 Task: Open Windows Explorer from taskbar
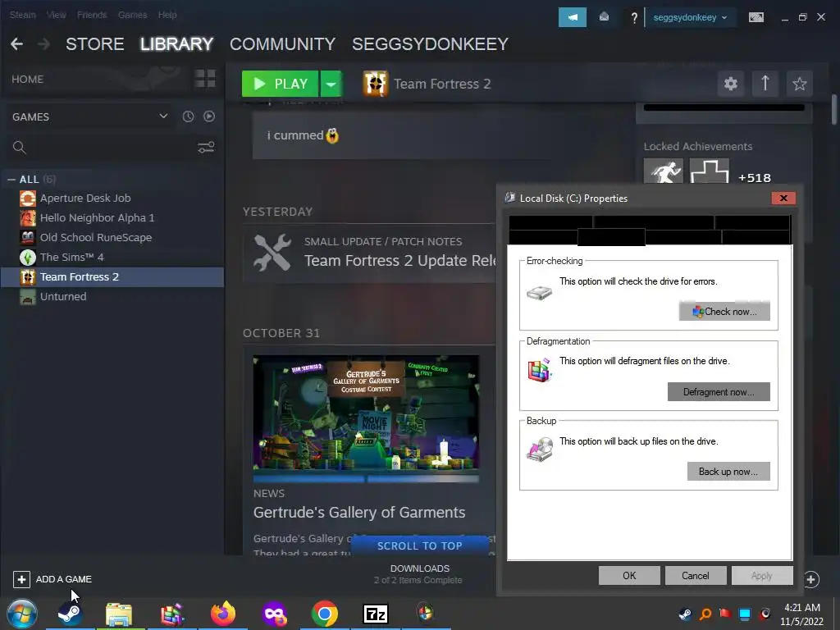click(x=118, y=614)
